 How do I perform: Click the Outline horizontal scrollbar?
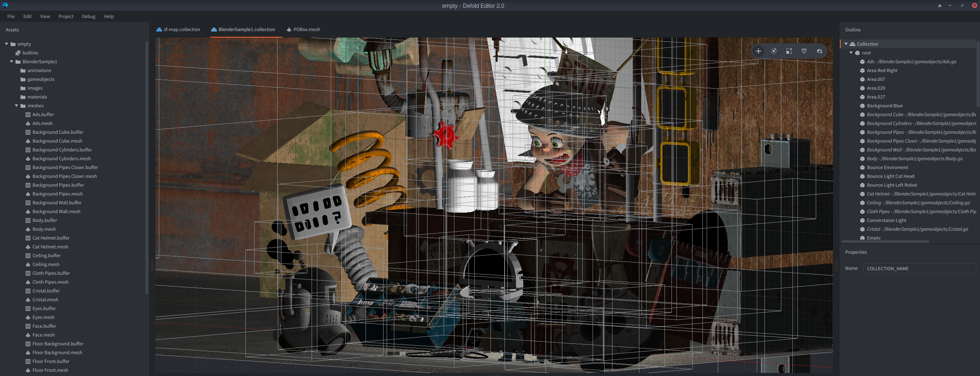point(885,241)
